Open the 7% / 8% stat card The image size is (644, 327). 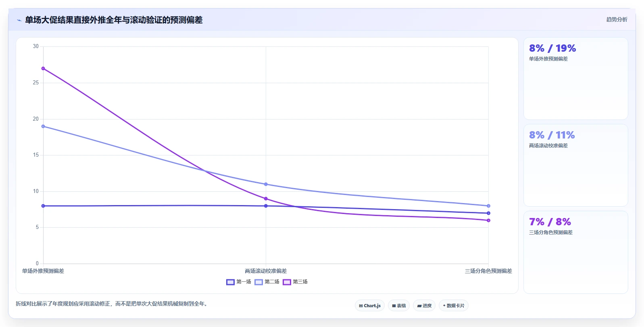point(575,252)
